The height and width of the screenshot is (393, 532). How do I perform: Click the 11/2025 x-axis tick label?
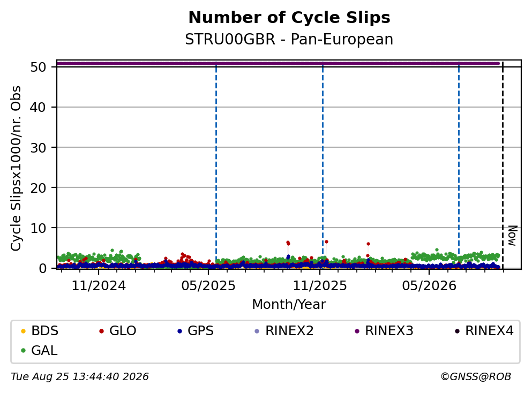(x=320, y=286)
